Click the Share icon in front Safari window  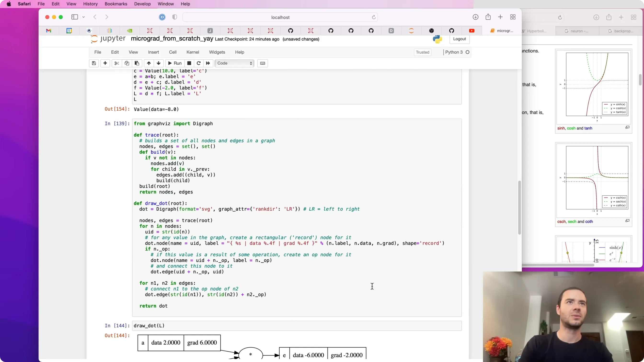click(x=488, y=17)
